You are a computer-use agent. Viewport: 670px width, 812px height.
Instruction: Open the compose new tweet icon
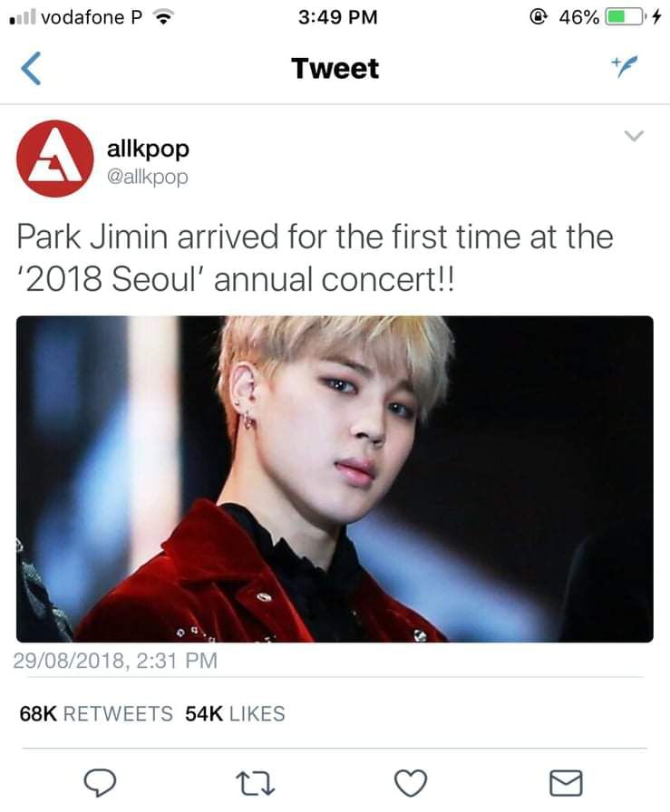(624, 66)
